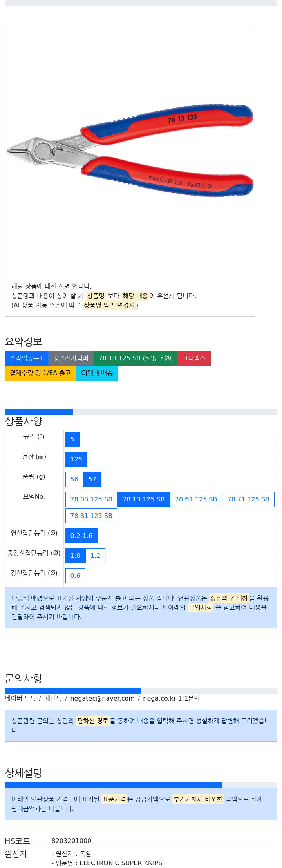The image size is (282, 868).
Task: Open the 정밀전자니퍼 tag
Action: point(71,358)
